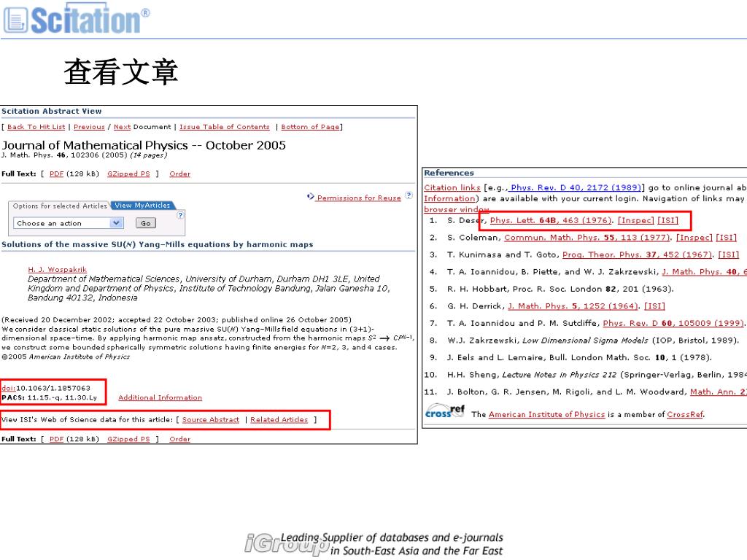The image size is (747, 560).
Task: Click the Permissions for Reuse arrow icon
Action: coord(311,196)
